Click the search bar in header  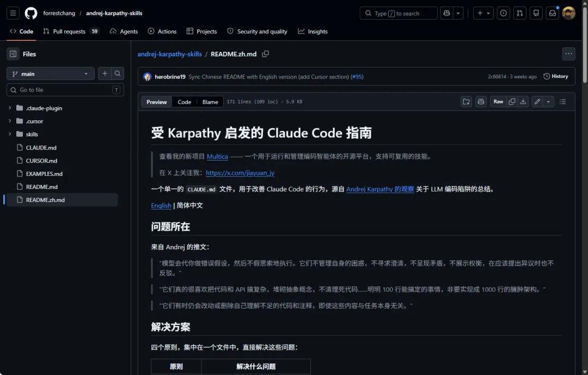point(398,13)
